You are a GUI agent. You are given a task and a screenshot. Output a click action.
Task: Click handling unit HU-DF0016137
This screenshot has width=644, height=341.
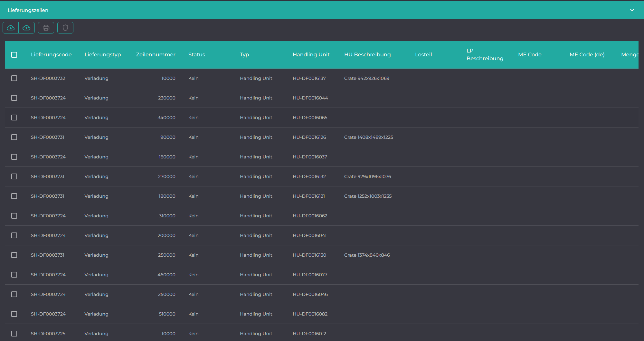click(x=309, y=78)
